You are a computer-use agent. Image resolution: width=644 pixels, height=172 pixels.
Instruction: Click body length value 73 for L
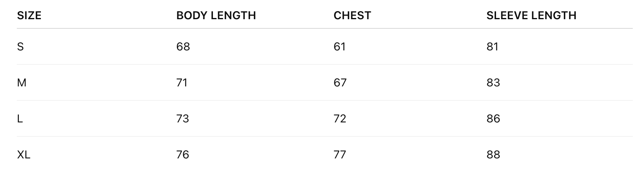coord(182,119)
